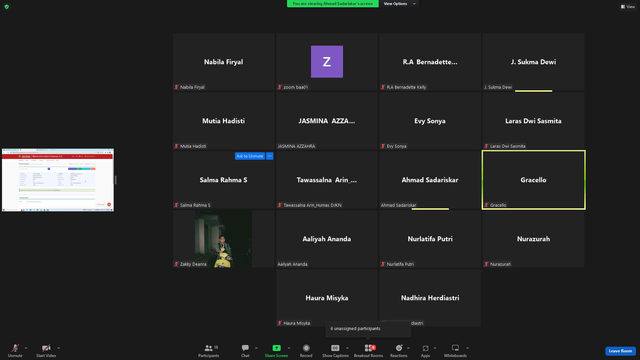The height and width of the screenshot is (360, 640).
Task: Click the viewing Ahmad Sadariskar's screen banner
Action: [333, 4]
